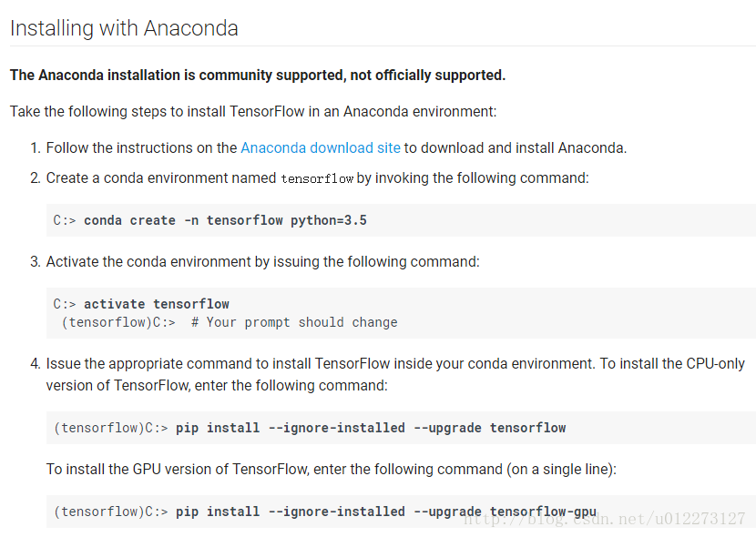The image size is (756, 537).
Task: Click the pip install tensorflow CPU command
Action: coord(371,428)
